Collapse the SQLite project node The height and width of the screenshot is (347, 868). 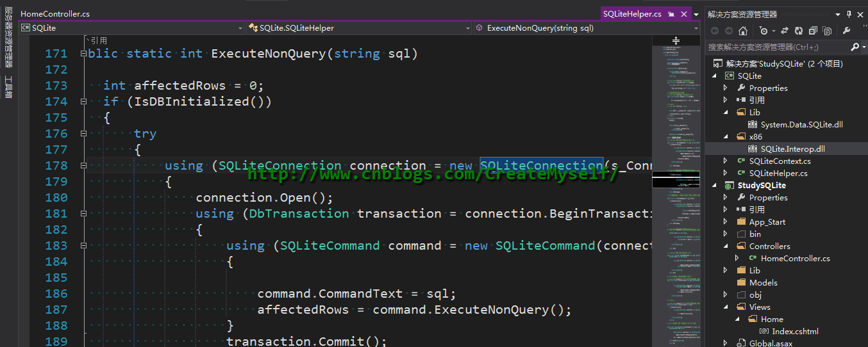coord(714,76)
